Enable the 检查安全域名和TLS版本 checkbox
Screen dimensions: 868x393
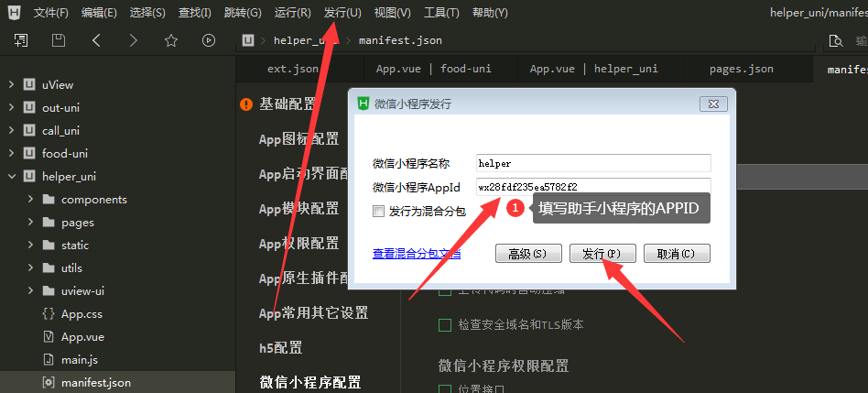click(444, 325)
